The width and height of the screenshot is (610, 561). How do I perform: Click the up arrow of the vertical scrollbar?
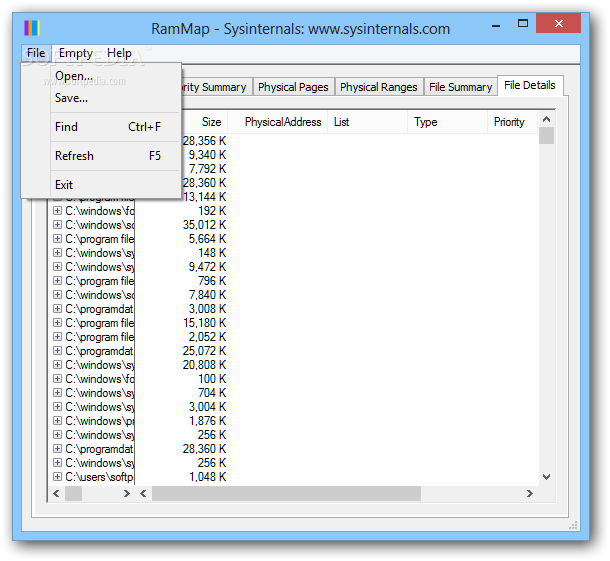tap(546, 119)
